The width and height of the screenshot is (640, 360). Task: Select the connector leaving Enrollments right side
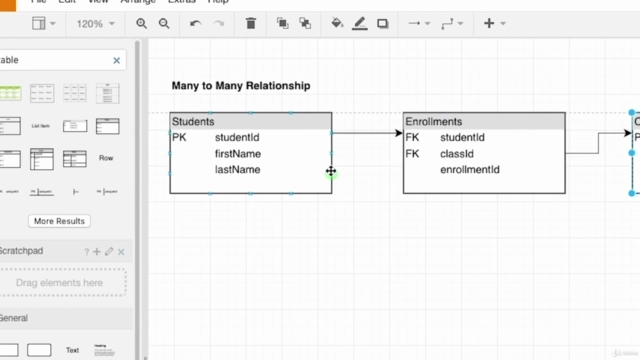598,143
